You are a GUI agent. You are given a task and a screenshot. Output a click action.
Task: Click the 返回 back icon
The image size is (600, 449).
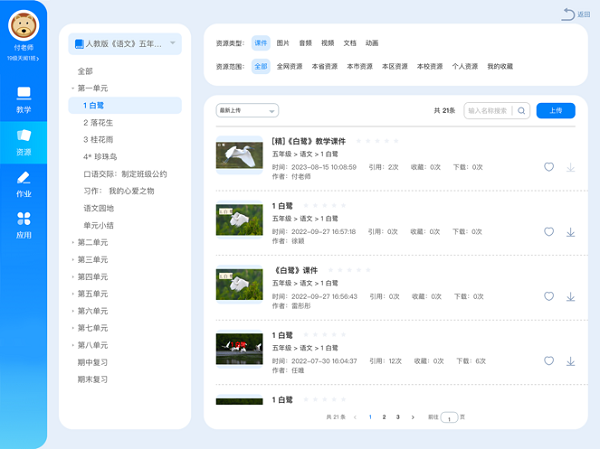pos(569,14)
